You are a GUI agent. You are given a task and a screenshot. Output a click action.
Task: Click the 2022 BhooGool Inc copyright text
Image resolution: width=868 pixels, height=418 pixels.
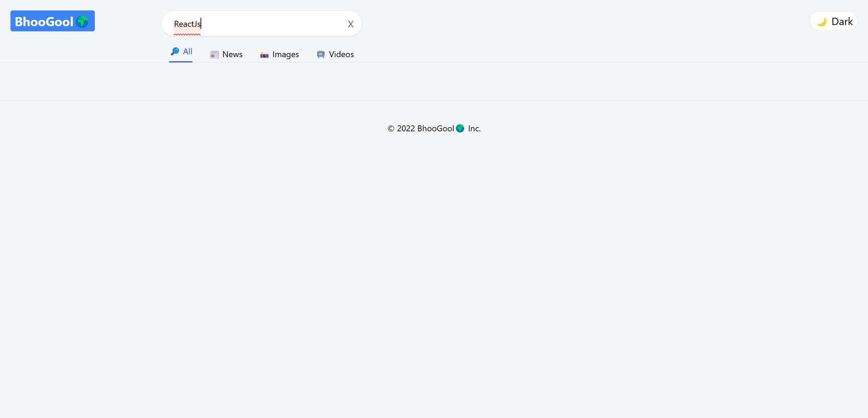pos(433,128)
